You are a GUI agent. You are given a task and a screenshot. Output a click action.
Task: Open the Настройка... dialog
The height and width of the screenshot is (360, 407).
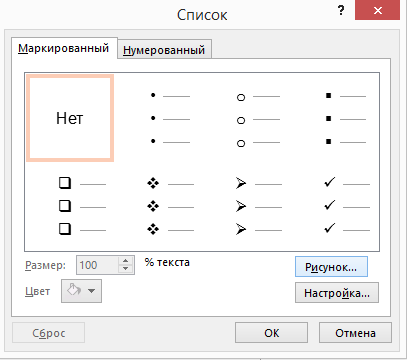pos(337,293)
